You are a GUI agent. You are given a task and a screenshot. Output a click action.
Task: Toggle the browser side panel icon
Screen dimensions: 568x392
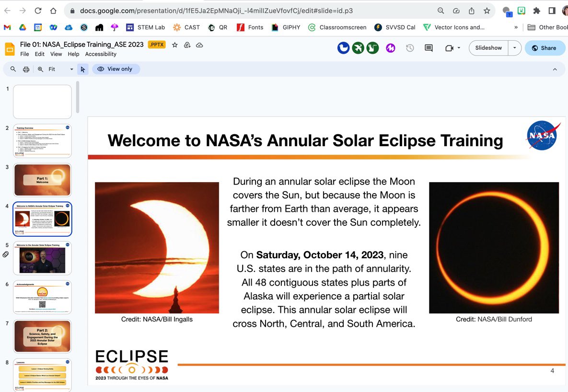pos(552,11)
